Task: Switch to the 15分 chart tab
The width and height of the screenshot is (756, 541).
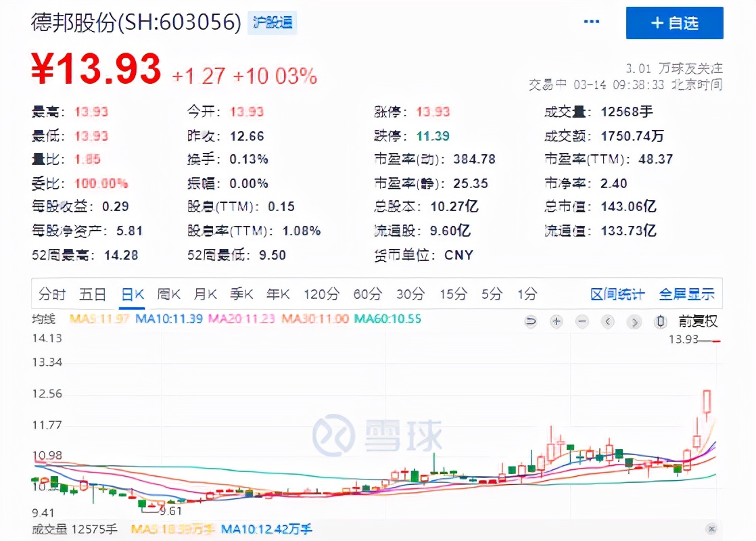Action: tap(453, 293)
